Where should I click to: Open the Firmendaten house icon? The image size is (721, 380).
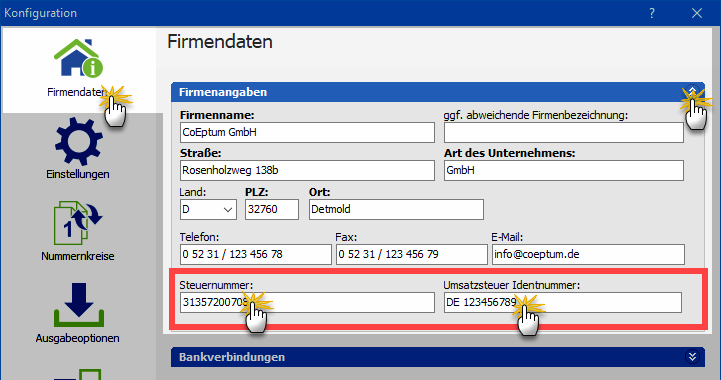click(78, 58)
